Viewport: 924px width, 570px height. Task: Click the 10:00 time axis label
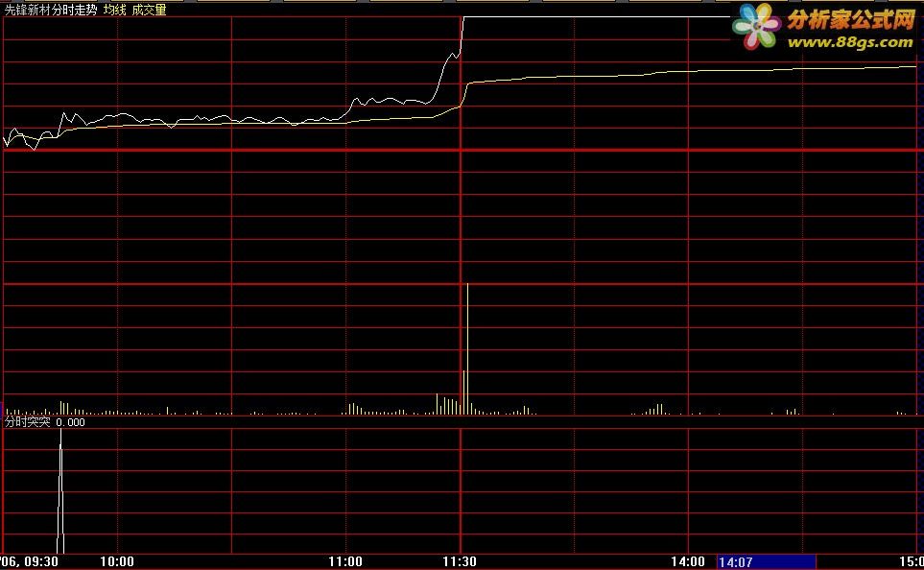(x=117, y=561)
